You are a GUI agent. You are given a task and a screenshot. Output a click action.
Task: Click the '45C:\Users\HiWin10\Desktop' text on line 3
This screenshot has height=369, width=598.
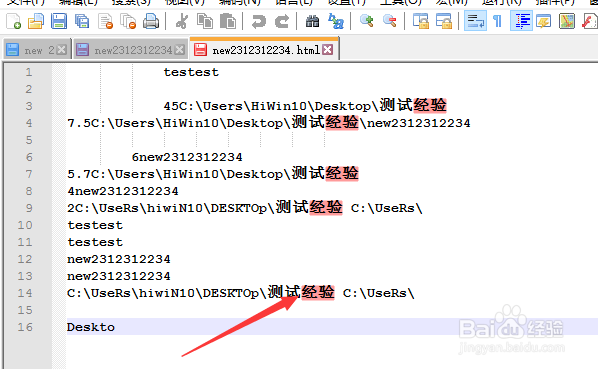point(267,106)
